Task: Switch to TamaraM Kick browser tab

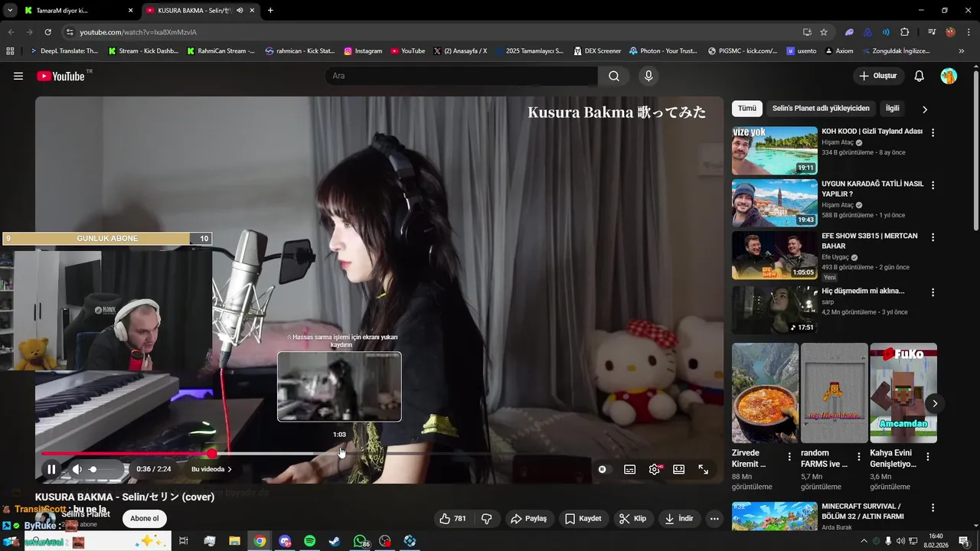Action: point(77,10)
